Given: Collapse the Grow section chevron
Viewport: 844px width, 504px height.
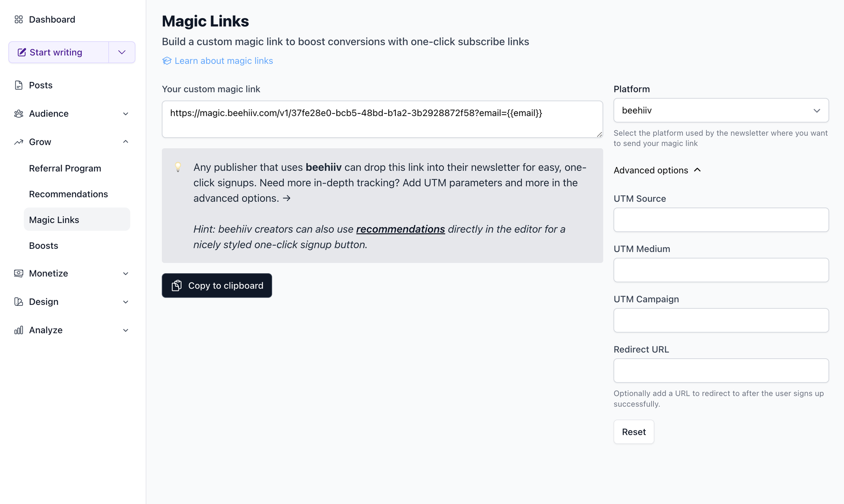Looking at the screenshot, I should [125, 142].
